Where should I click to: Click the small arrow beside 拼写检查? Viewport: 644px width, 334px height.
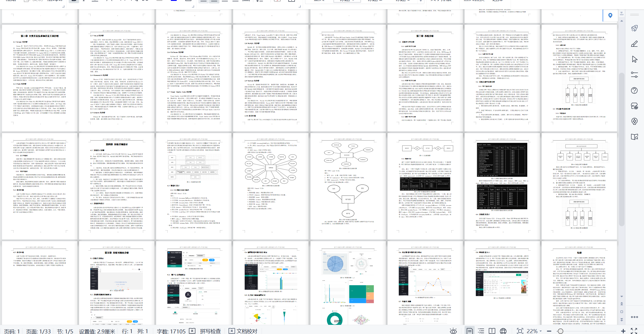(192, 331)
